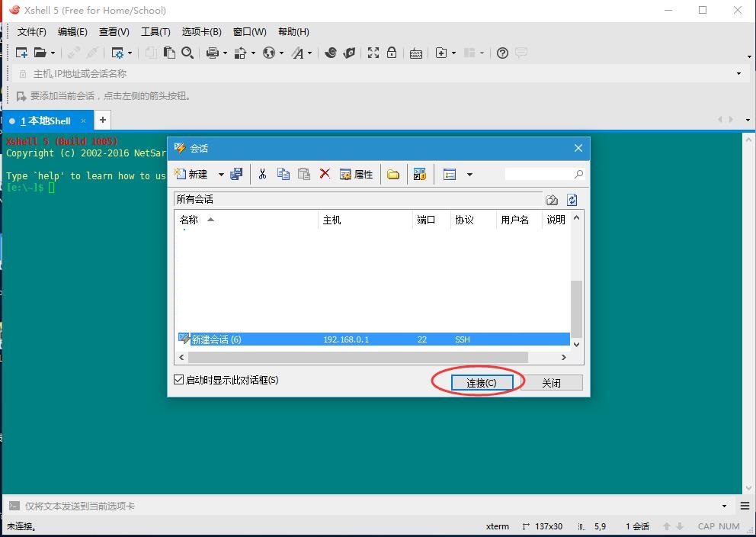The height and width of the screenshot is (537, 756).
Task: Click the globe encoding icon in main toolbar
Action: pyautogui.click(x=268, y=53)
